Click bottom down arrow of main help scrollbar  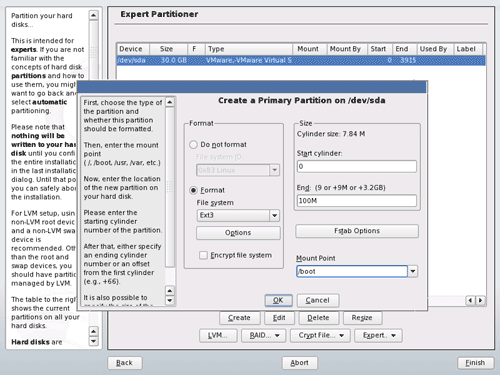(94, 341)
